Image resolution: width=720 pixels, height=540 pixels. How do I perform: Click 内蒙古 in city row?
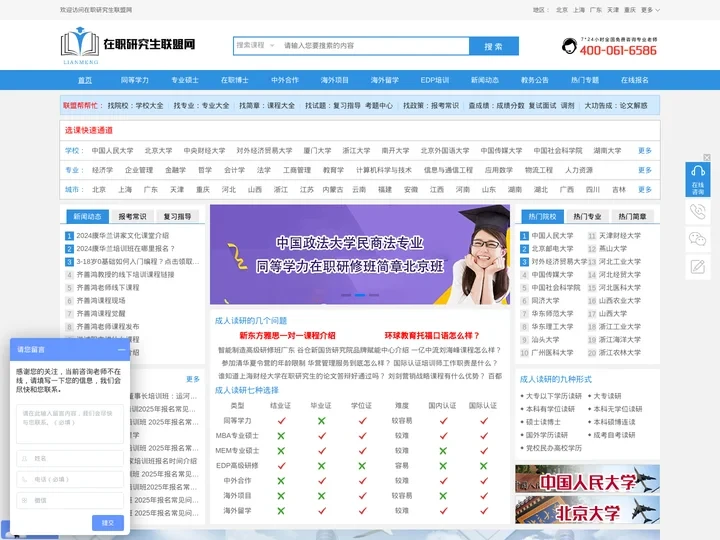(x=332, y=190)
